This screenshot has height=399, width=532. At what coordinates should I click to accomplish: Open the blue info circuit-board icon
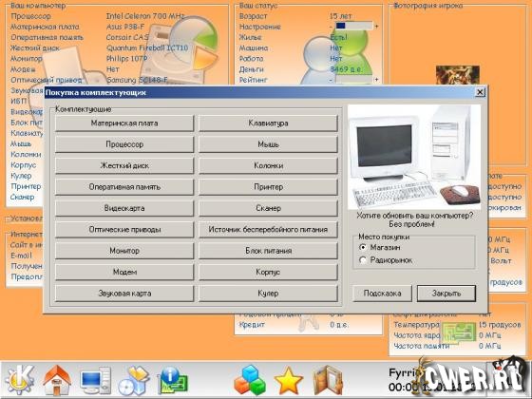pyautogui.click(x=172, y=381)
